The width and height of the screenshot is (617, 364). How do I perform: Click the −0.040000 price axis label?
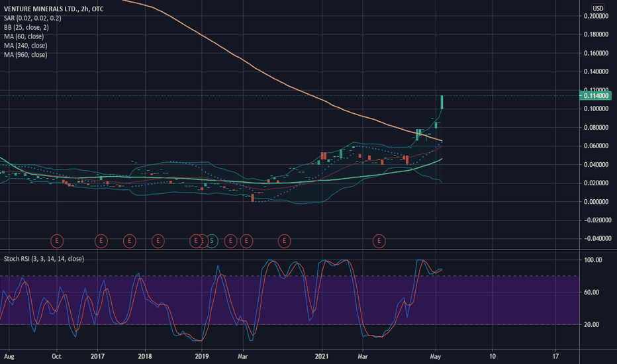click(x=597, y=238)
